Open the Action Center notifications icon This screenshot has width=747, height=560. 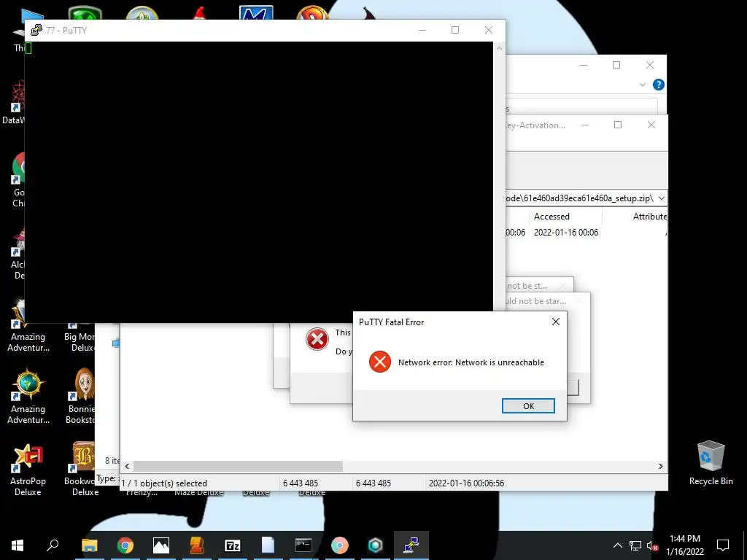(x=723, y=545)
